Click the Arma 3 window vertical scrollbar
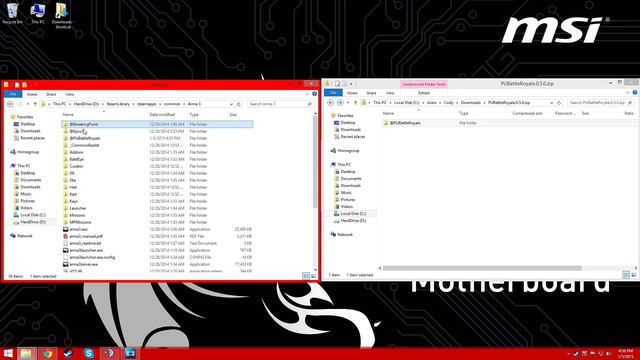640x360 pixels. [315, 161]
